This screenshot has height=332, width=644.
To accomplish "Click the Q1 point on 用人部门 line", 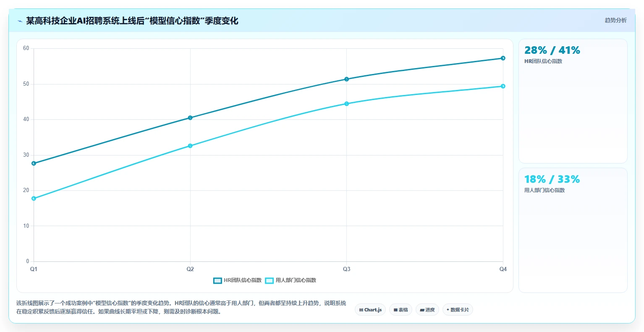I will pos(34,198).
